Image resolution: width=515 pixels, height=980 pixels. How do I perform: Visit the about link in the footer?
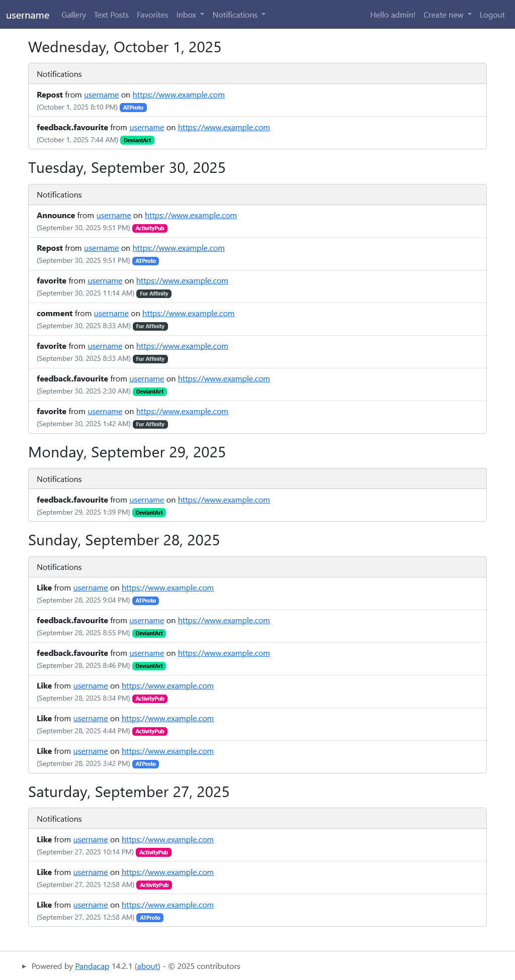pos(148,966)
